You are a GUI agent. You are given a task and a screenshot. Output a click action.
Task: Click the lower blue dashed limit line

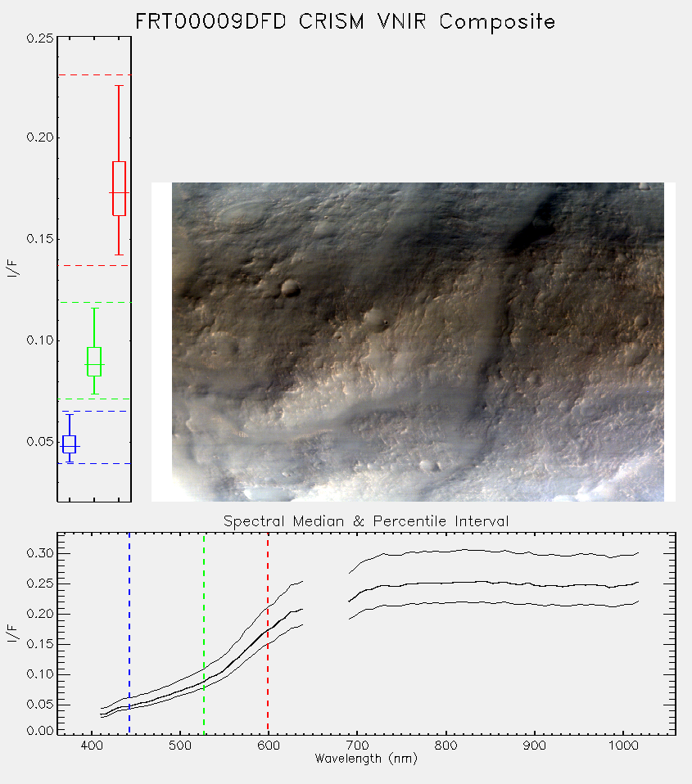click(94, 463)
